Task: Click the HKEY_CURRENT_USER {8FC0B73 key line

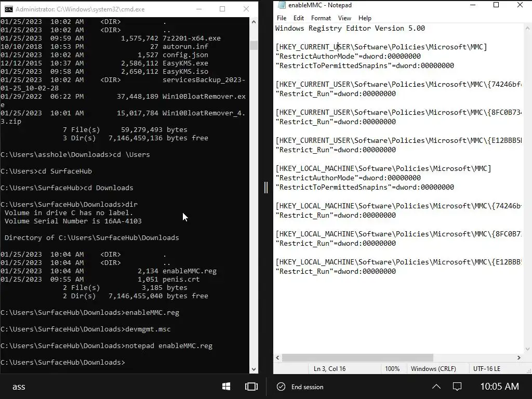Action: [x=398, y=113]
